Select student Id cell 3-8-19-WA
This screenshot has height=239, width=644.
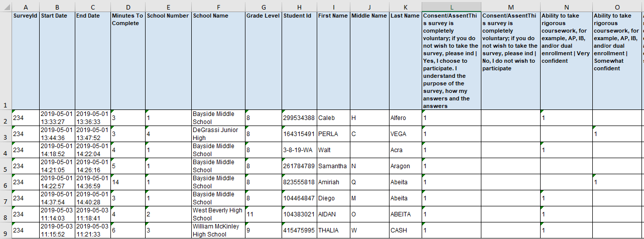coord(299,150)
